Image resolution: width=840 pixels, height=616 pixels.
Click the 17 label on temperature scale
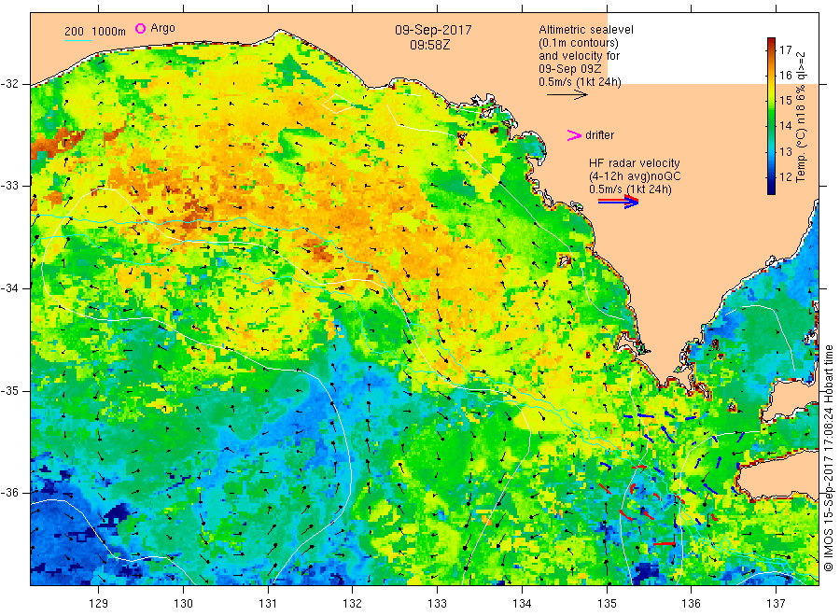[785, 49]
